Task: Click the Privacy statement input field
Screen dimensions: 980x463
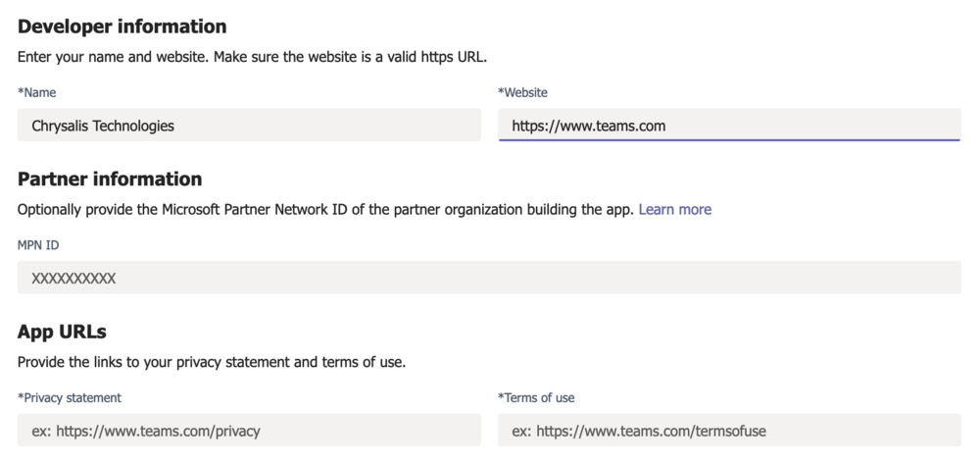Action: pyautogui.click(x=249, y=431)
